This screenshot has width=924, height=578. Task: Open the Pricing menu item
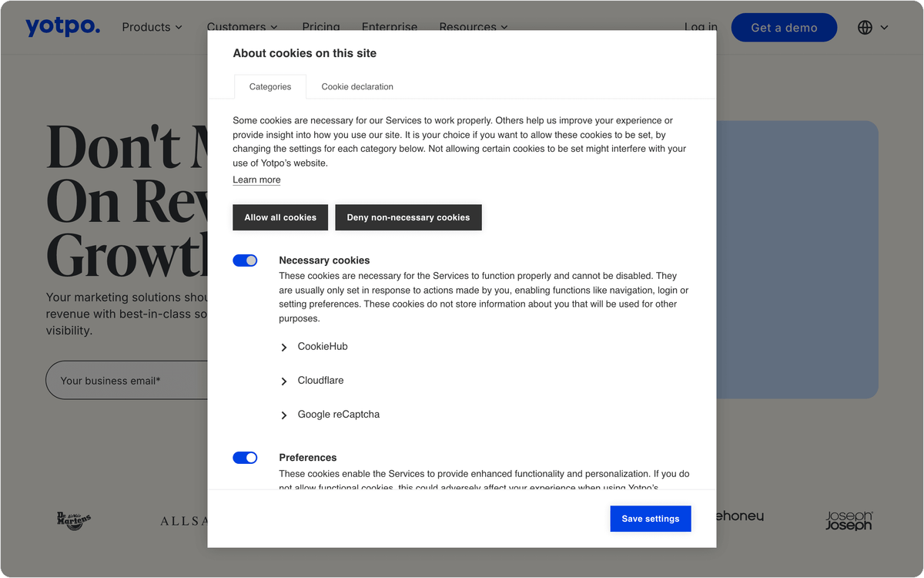(x=321, y=27)
